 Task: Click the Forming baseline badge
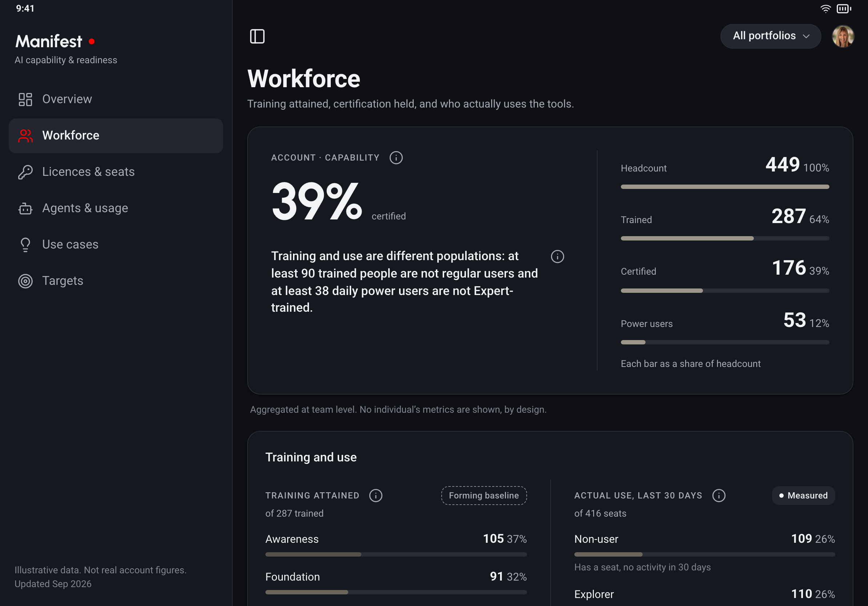(x=483, y=495)
